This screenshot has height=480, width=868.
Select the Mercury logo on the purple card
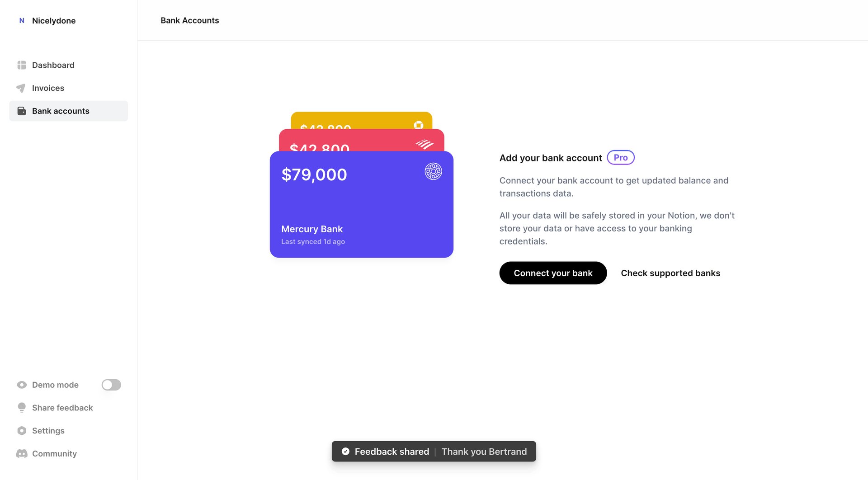pos(433,172)
